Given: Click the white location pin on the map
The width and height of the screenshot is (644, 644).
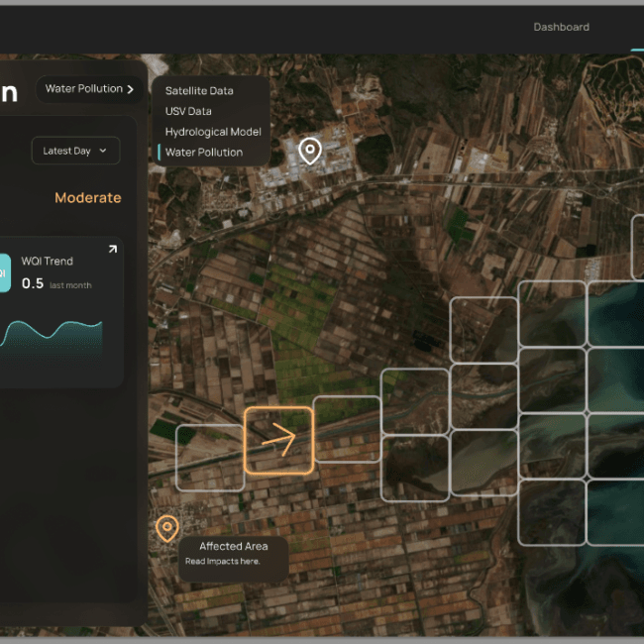Looking at the screenshot, I should tap(310, 151).
